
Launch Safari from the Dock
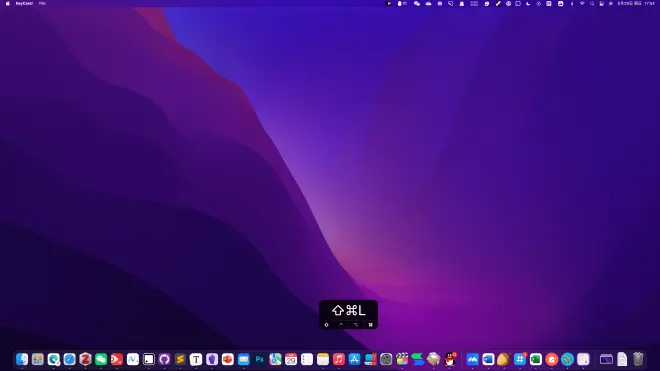69,359
